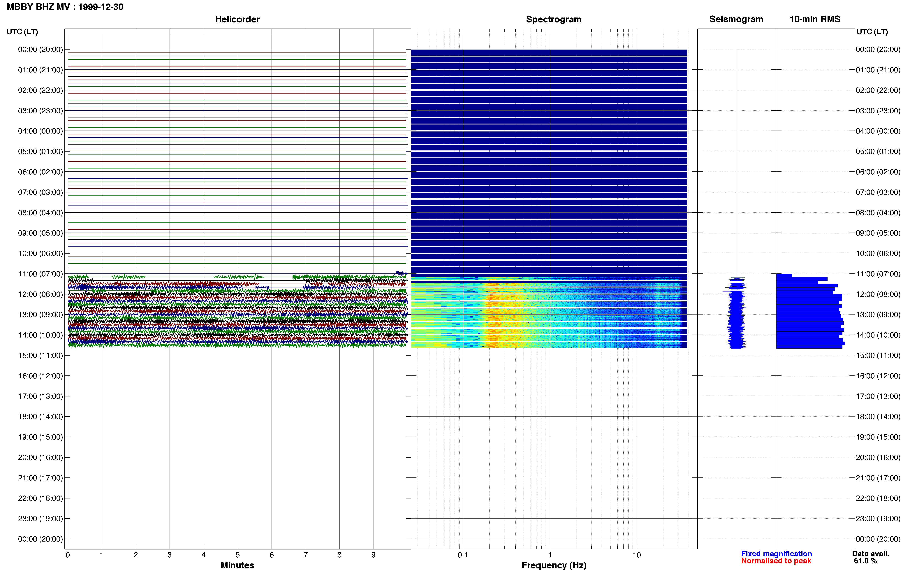Click left axis label 10:00 (06:00)
The width and height of the screenshot is (924, 578).
pos(41,253)
